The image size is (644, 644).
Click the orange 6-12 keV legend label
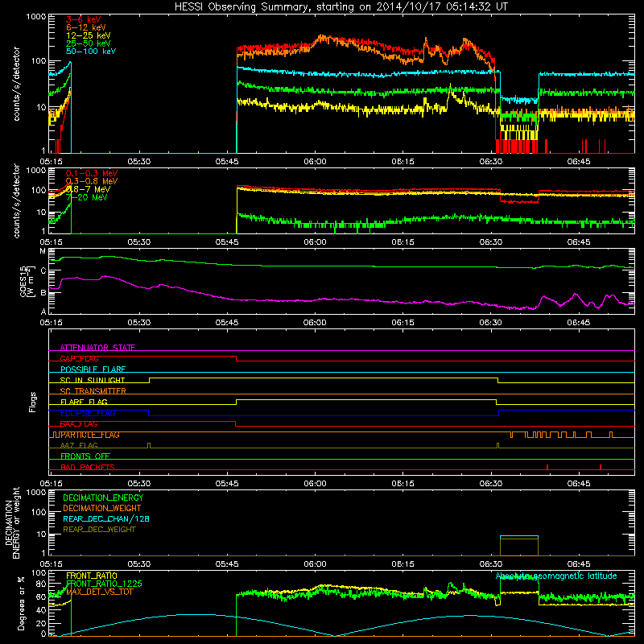click(x=86, y=27)
